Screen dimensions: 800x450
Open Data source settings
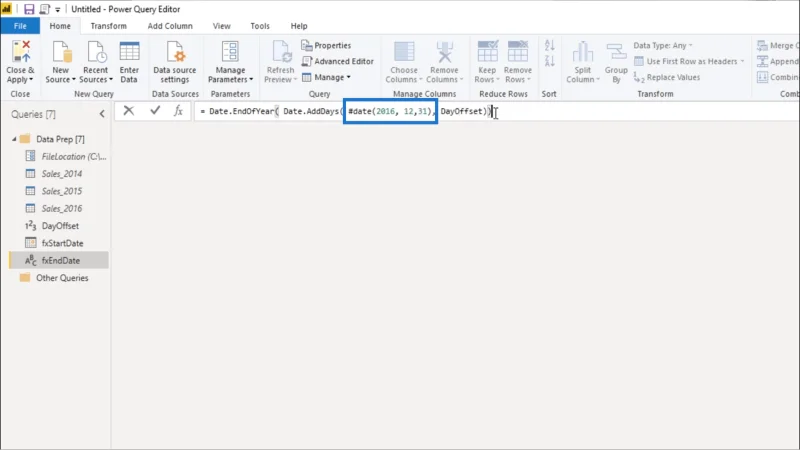click(x=174, y=62)
